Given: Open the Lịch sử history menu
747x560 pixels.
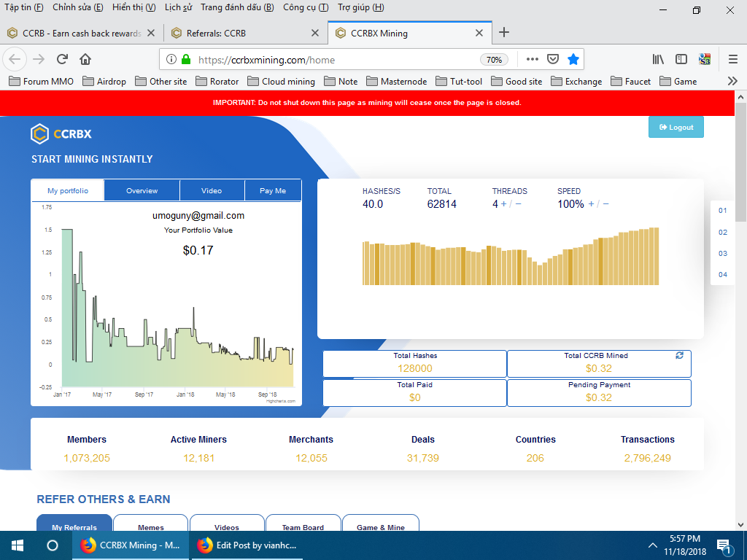Looking at the screenshot, I should 178,7.
